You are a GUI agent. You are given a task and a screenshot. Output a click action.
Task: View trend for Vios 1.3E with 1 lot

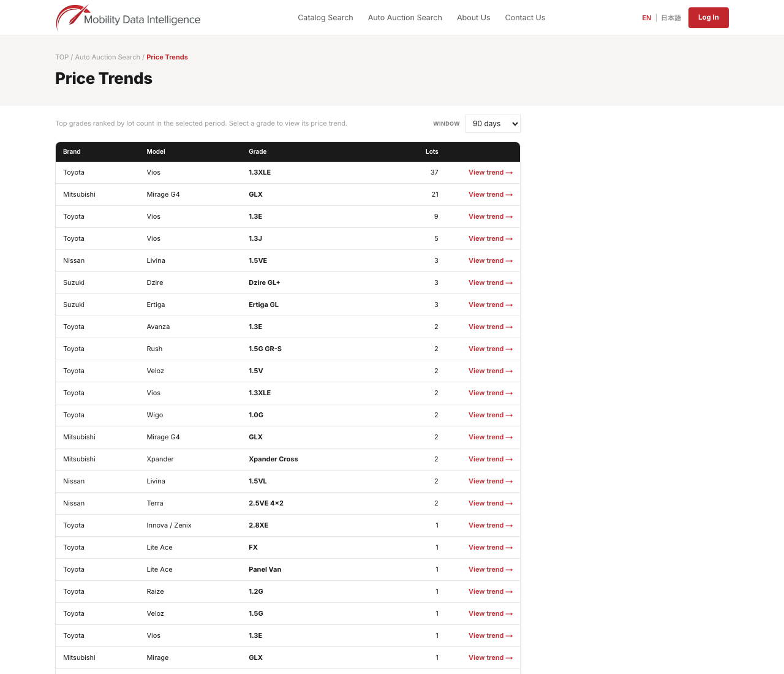(491, 636)
